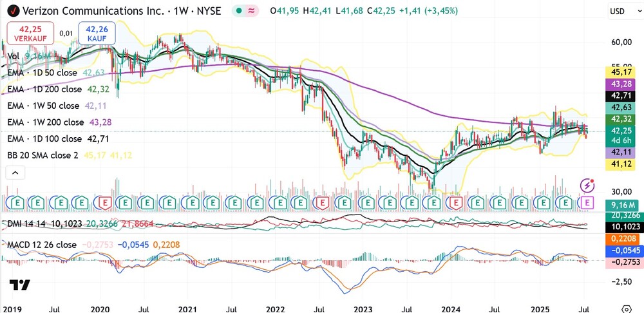Click the 21,8664 red DMI legend value
The width and height of the screenshot is (644, 313).
point(137,224)
